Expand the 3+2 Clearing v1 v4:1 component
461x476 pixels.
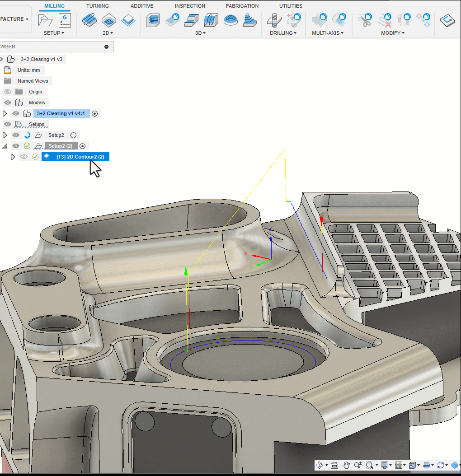5,113
